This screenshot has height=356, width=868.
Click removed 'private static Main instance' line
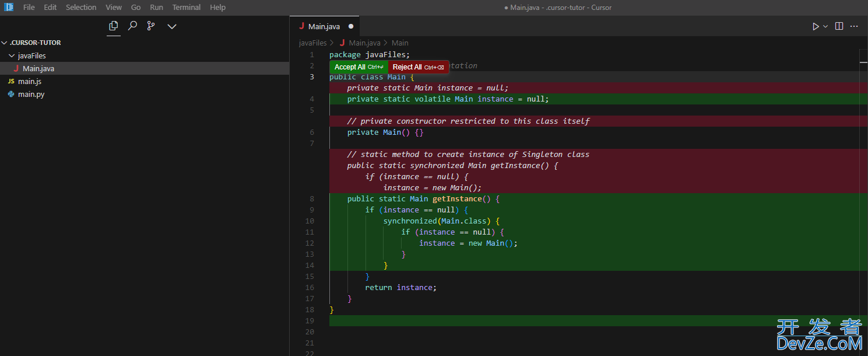428,88
